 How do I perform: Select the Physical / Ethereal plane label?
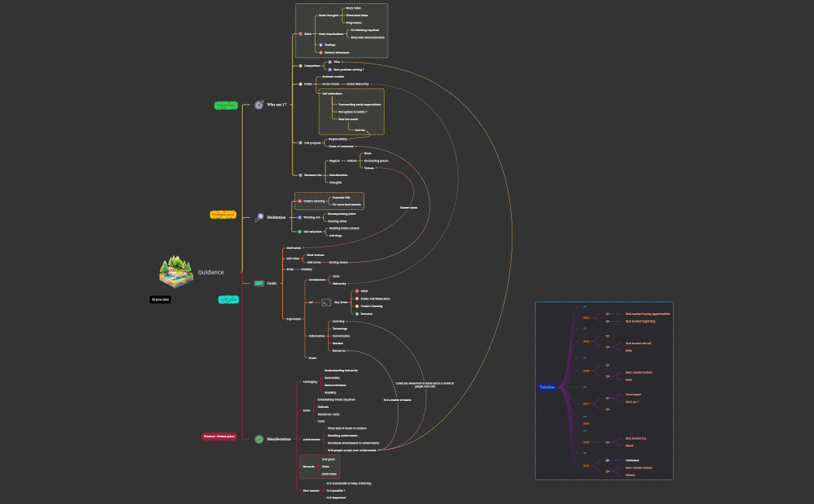pyautogui.click(x=219, y=437)
